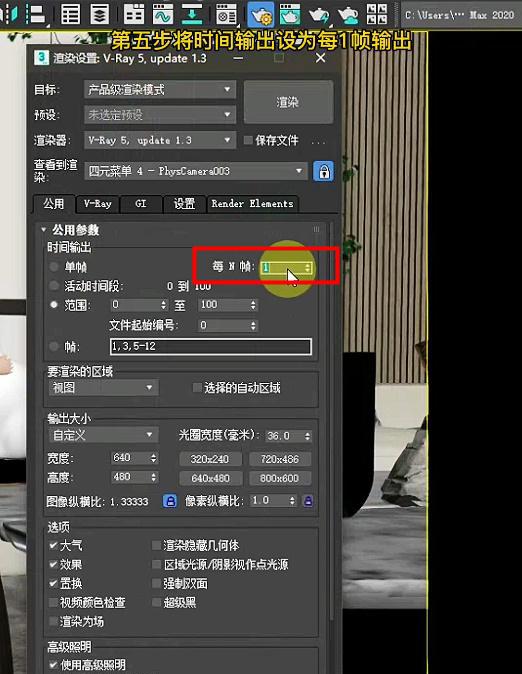Click Render in Cloud teapot icon
This screenshot has width=522, height=674.
click(348, 14)
